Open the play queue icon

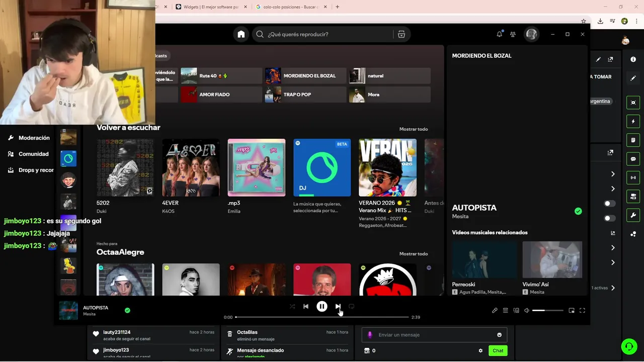(506, 310)
